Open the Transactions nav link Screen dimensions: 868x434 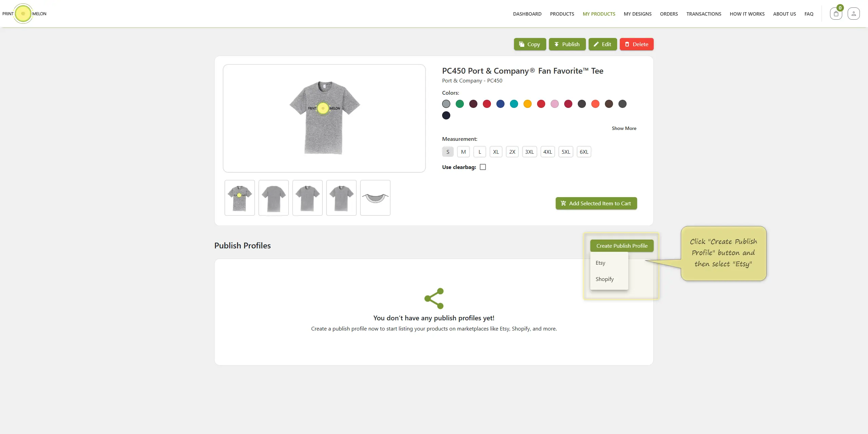pyautogui.click(x=704, y=14)
